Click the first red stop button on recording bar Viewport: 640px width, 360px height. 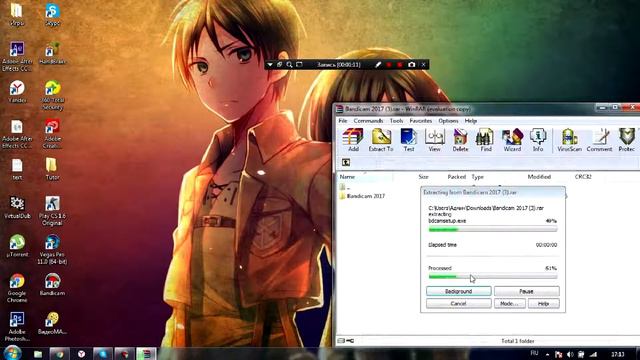coord(389,64)
